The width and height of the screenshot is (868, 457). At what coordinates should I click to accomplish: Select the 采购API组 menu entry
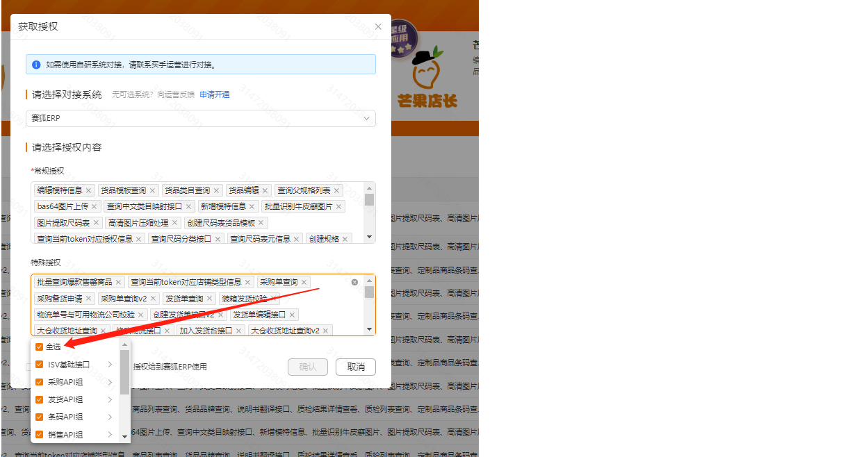coord(76,382)
